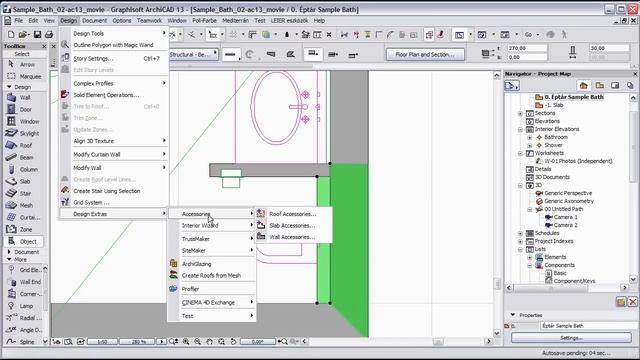Collapse the Properties panel section

(513, 315)
